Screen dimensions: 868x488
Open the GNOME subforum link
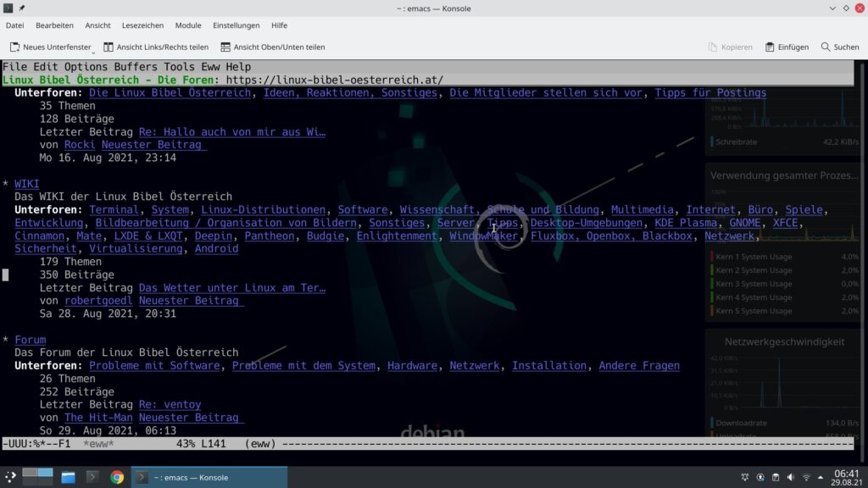pyautogui.click(x=744, y=223)
